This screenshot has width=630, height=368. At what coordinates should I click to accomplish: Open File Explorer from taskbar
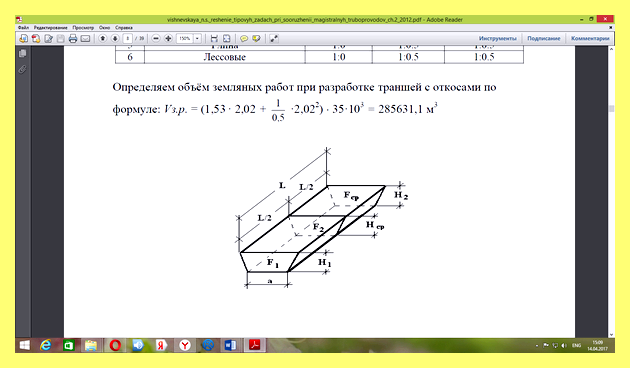[x=91, y=345]
